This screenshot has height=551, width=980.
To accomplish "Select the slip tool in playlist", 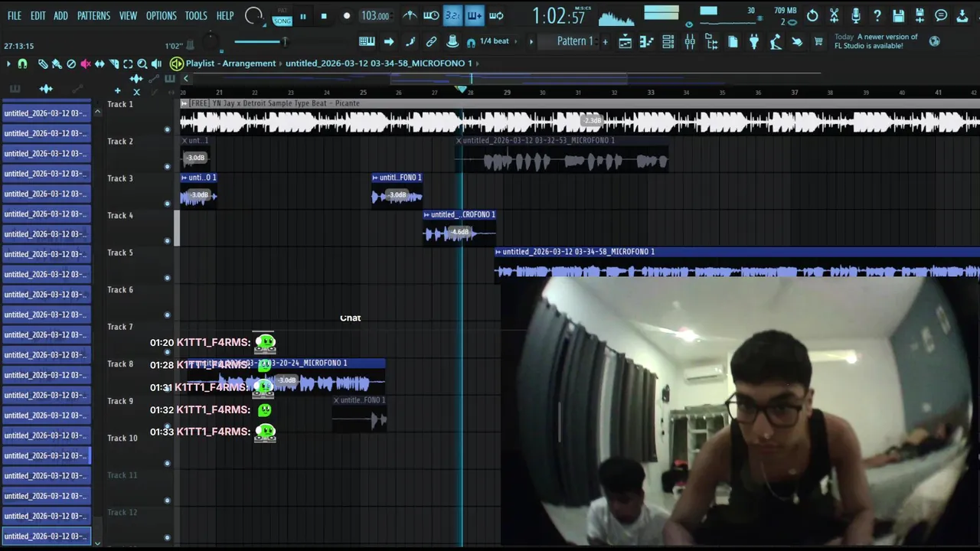I will click(x=100, y=64).
